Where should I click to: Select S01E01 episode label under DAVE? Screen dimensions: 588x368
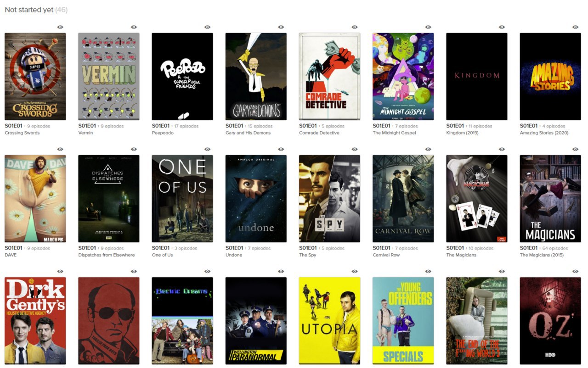pyautogui.click(x=13, y=248)
